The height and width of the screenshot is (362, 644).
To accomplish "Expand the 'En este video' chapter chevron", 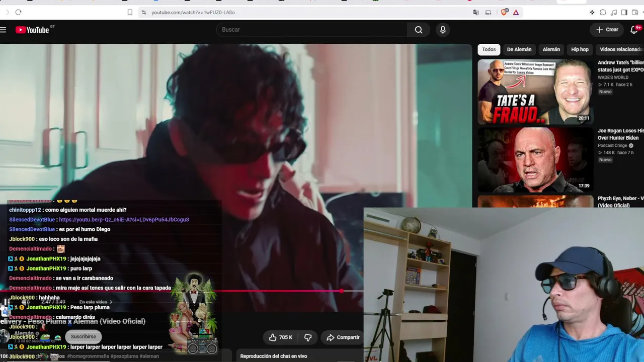I will point(111,302).
